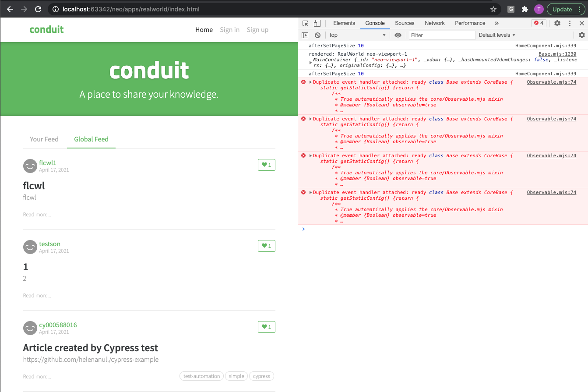Switch to the Sources tab

pyautogui.click(x=405, y=23)
